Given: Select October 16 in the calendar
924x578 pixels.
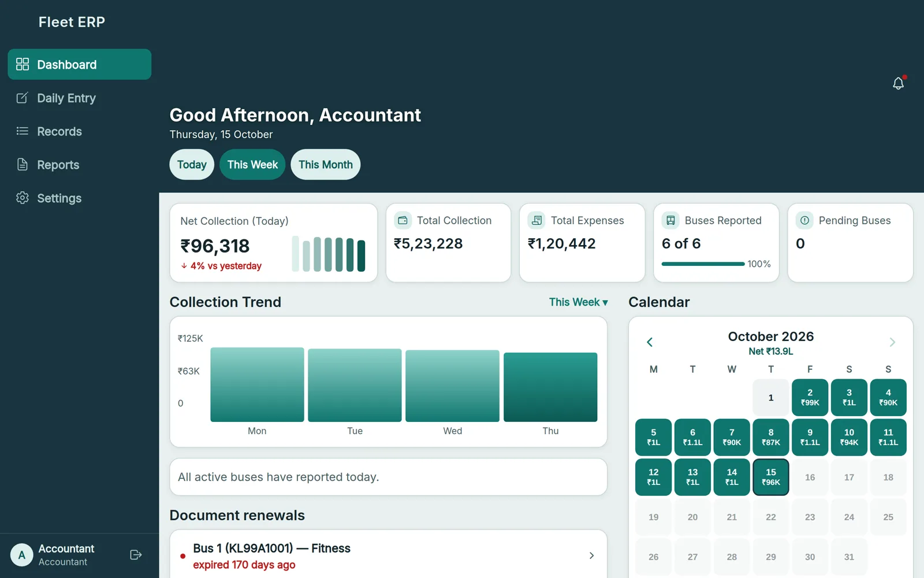Looking at the screenshot, I should [x=810, y=477].
